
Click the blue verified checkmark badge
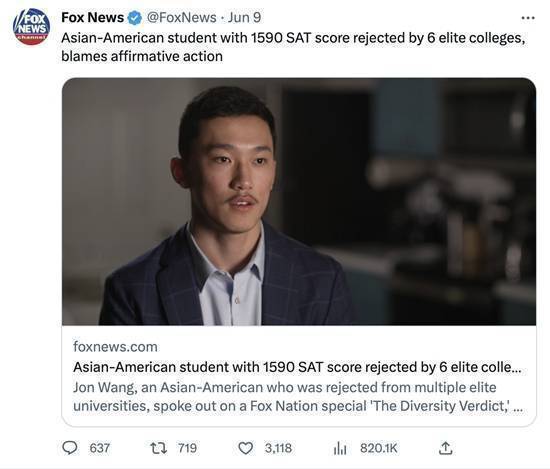pyautogui.click(x=134, y=18)
